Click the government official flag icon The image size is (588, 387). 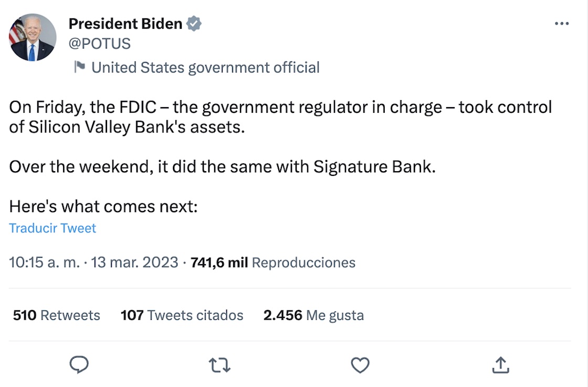click(79, 67)
